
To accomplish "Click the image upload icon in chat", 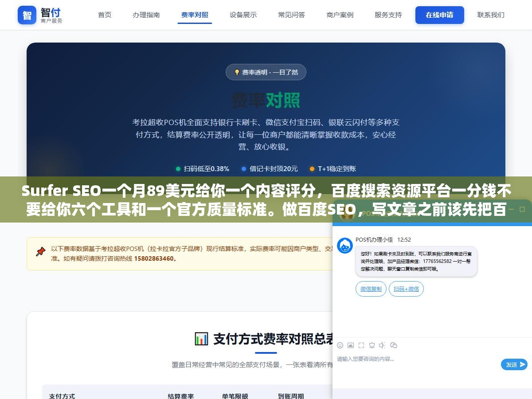I will click(x=351, y=345).
